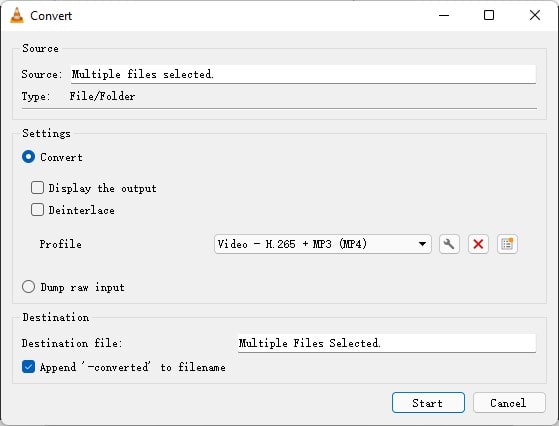
Task: Close the Convert dialog
Action: [x=535, y=15]
